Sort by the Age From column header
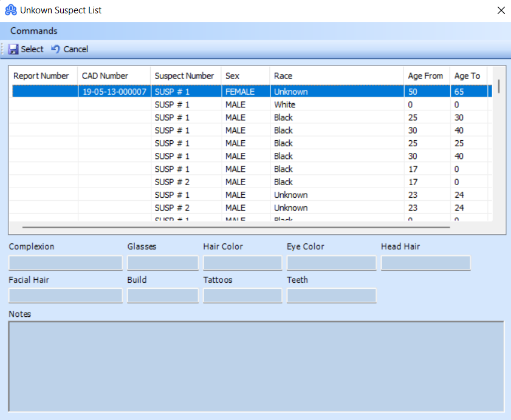The height and width of the screenshot is (420, 511). pyautogui.click(x=426, y=75)
